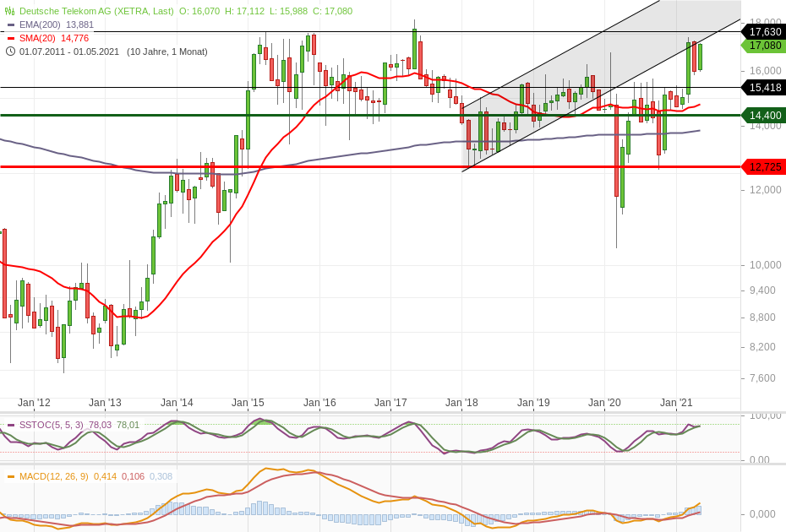Click the 12,000 price axis label

pyautogui.click(x=765, y=189)
